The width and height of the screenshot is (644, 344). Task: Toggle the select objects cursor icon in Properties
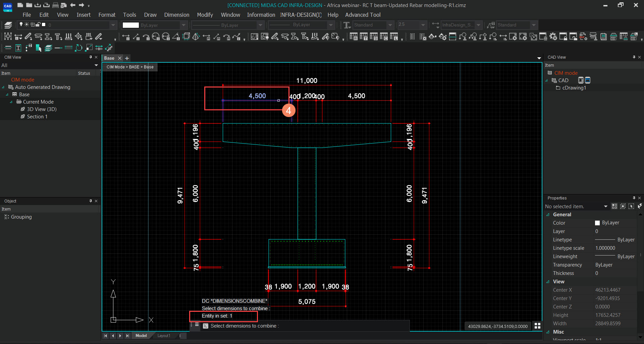(631, 206)
